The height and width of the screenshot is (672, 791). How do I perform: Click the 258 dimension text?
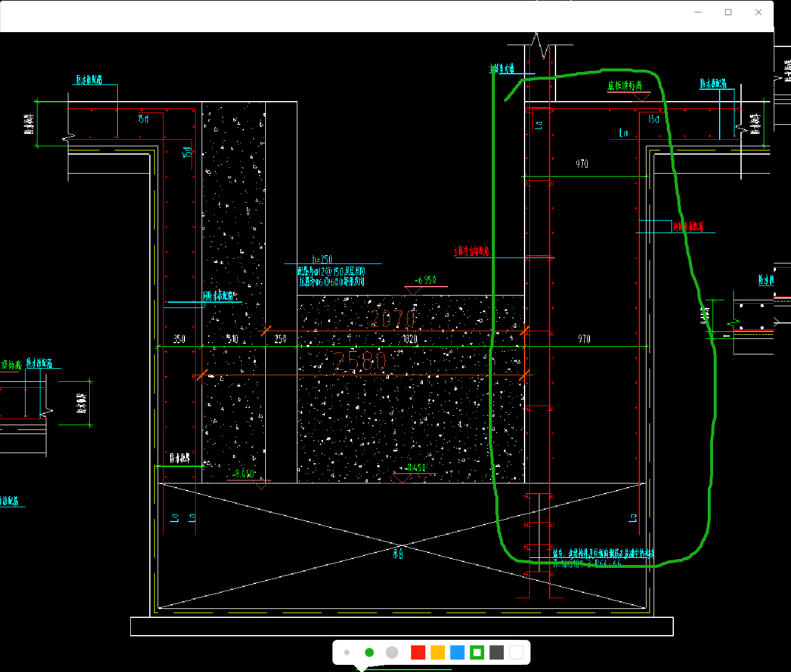[x=280, y=339]
